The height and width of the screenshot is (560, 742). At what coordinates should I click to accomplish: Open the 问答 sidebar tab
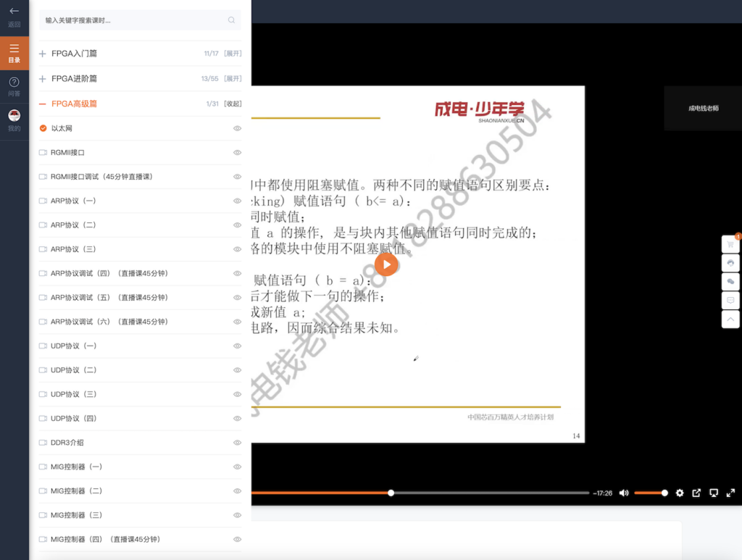pyautogui.click(x=14, y=86)
